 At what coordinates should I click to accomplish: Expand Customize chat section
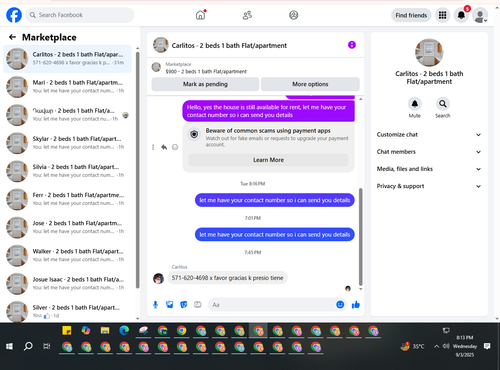pos(429,135)
